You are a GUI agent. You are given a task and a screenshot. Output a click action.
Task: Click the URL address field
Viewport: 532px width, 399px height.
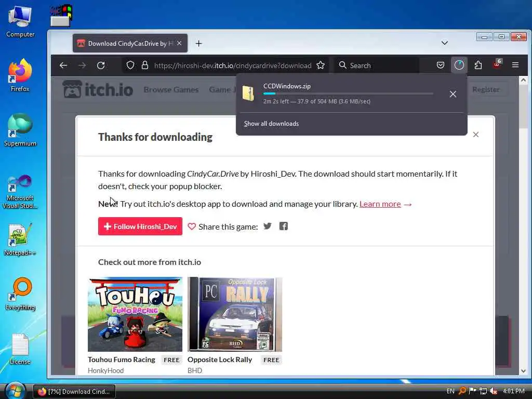pos(232,65)
